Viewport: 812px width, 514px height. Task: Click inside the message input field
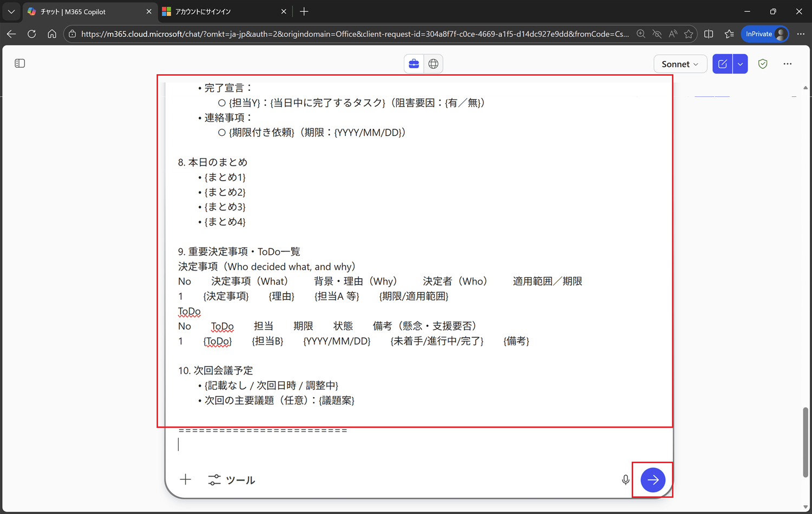pyautogui.click(x=379, y=444)
